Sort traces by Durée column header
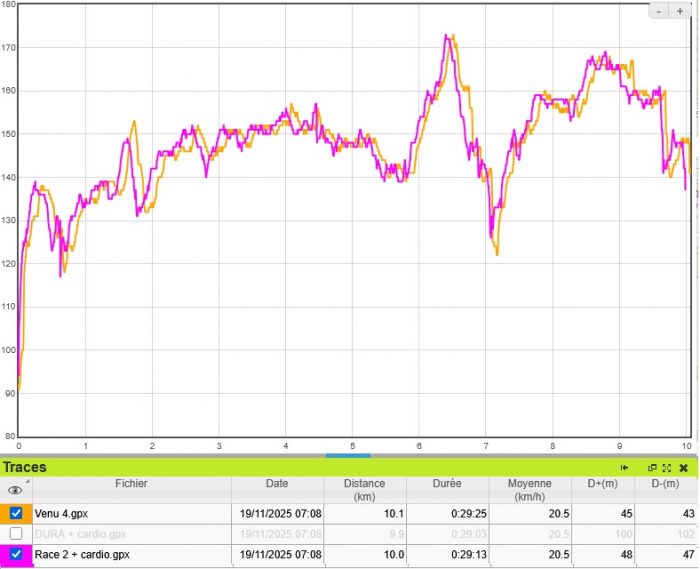The height and width of the screenshot is (569, 700). [447, 484]
